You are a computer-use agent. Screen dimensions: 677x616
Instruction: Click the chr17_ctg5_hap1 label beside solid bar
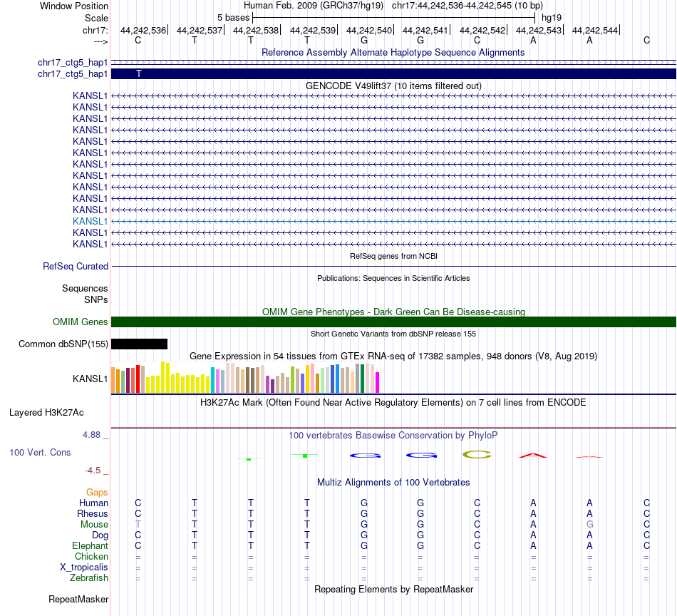73,74
